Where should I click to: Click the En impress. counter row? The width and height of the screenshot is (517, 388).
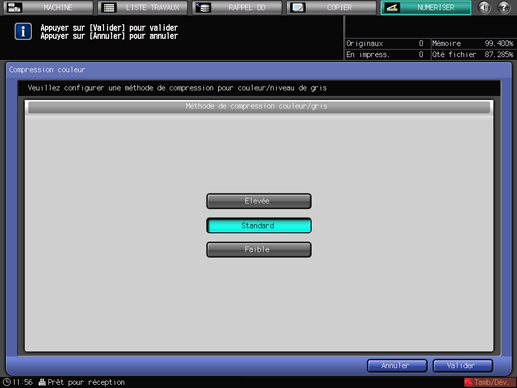(385, 54)
